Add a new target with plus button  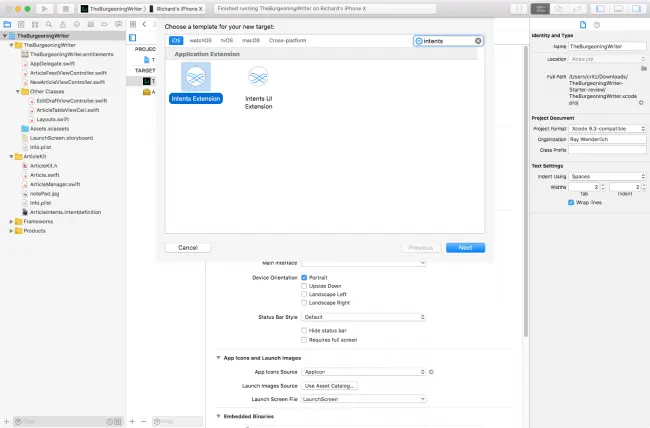pyautogui.click(x=132, y=421)
